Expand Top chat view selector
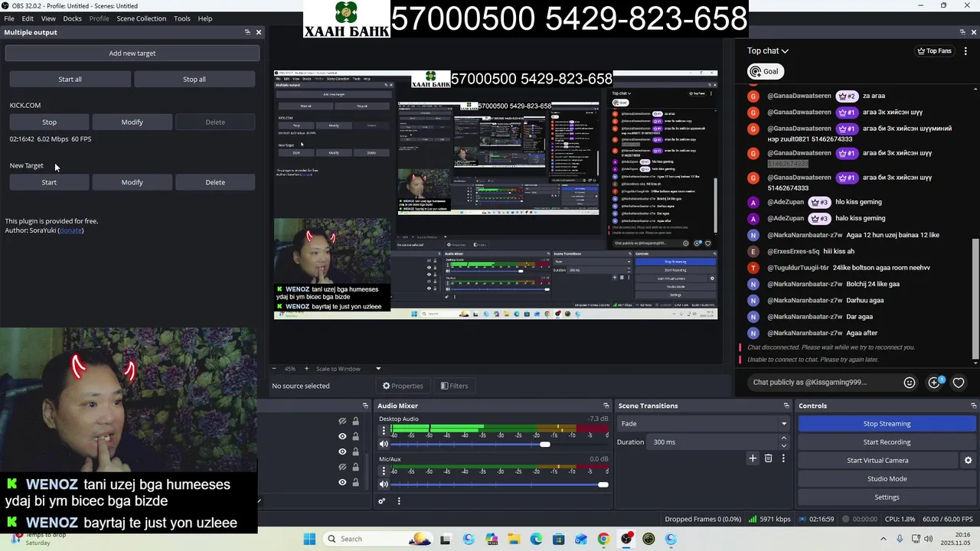 click(768, 51)
